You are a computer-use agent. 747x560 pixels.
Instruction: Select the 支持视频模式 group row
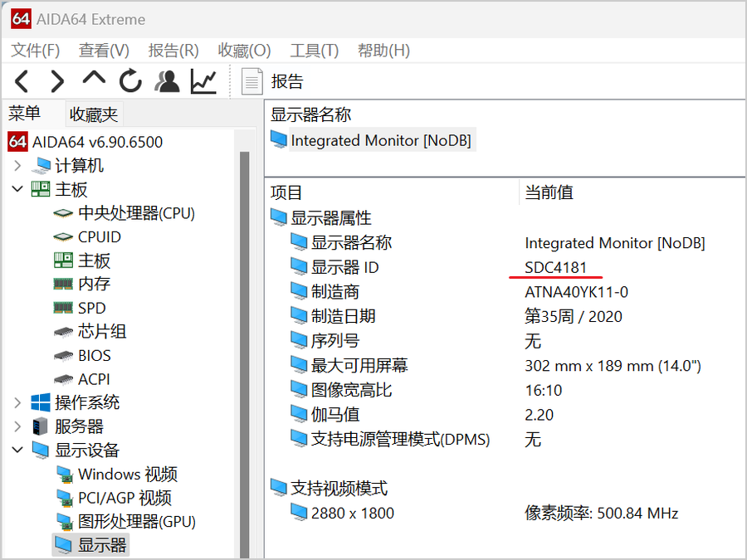tap(339, 488)
